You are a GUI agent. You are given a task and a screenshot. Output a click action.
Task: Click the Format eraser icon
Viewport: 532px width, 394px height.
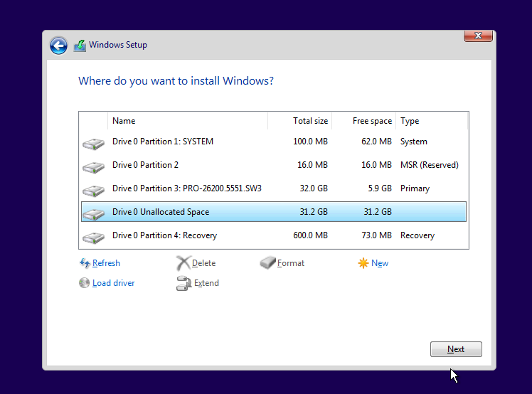click(x=267, y=262)
